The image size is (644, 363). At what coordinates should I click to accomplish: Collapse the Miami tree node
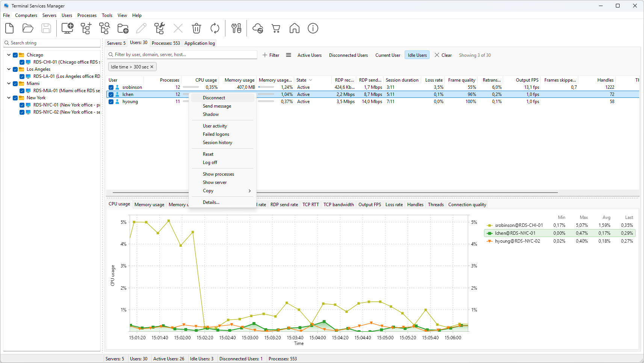click(9, 84)
